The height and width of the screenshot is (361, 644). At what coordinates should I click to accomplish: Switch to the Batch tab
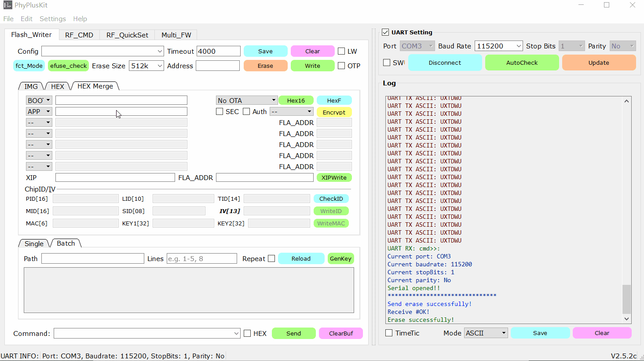[66, 243]
